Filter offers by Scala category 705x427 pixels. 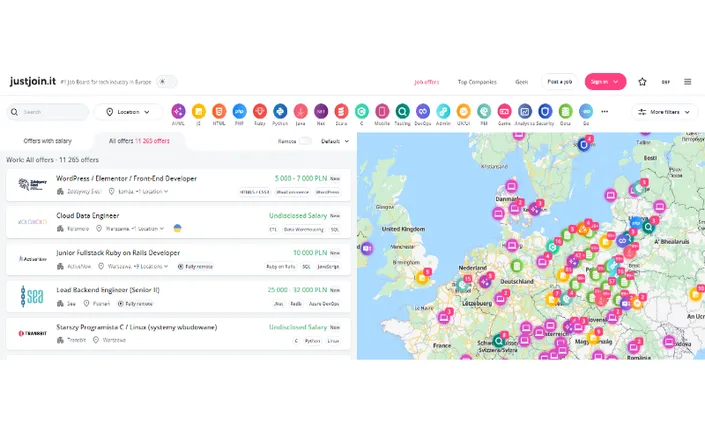pos(341,111)
